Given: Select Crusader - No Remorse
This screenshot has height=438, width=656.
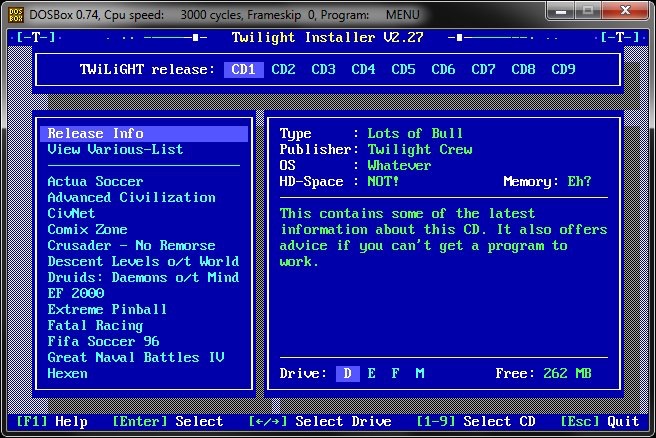Looking at the screenshot, I should pos(131,246).
